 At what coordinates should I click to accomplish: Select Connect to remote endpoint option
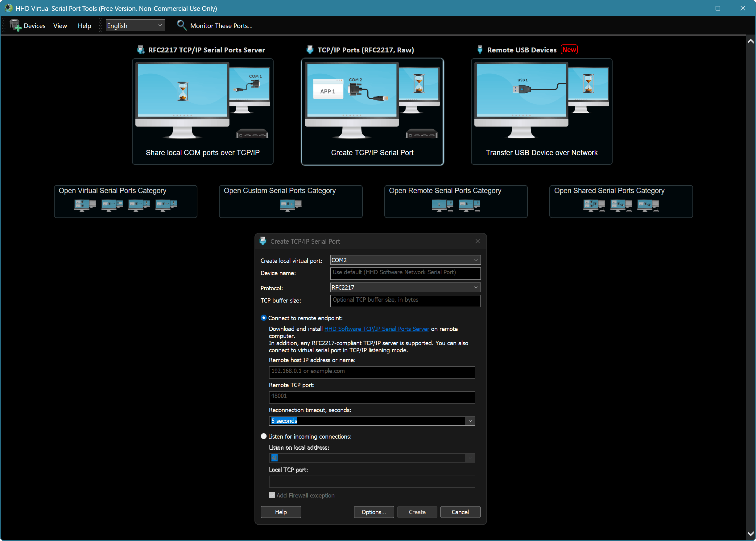point(263,318)
